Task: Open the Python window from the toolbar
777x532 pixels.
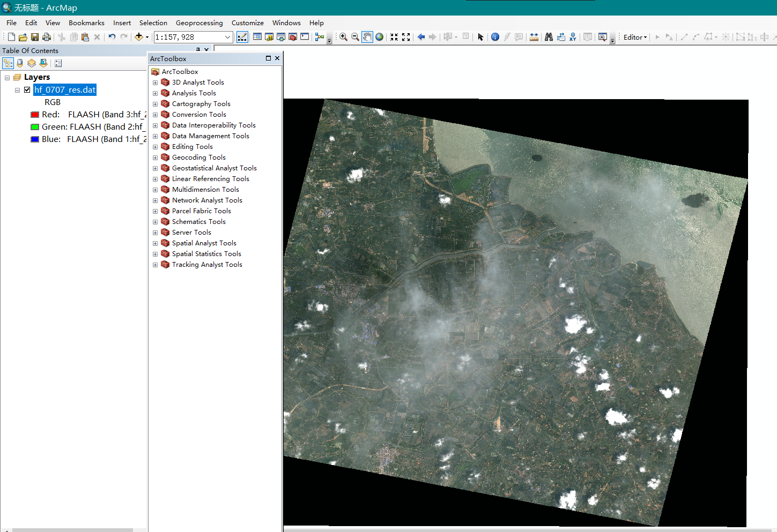Action: 304,37
